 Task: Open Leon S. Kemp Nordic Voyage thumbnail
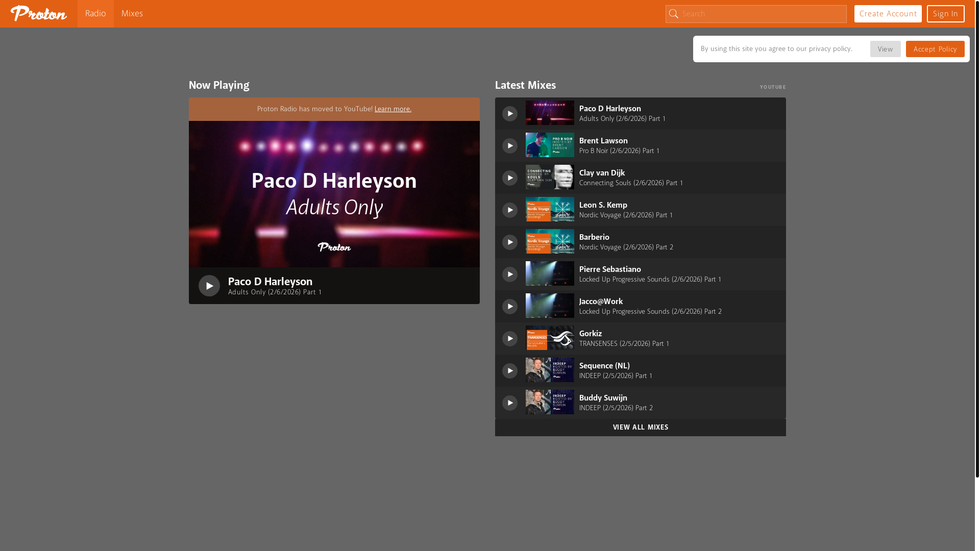tap(550, 209)
